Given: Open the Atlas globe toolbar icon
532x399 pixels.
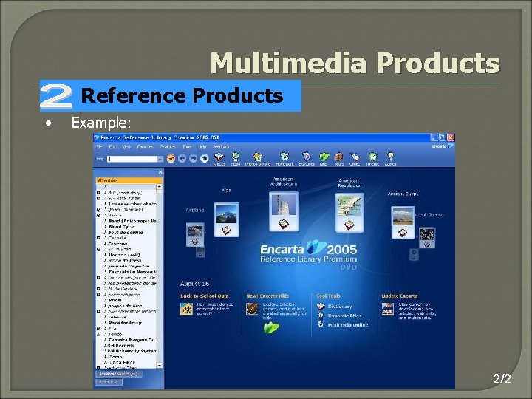Looking at the screenshot, I should pyautogui.click(x=236, y=159).
